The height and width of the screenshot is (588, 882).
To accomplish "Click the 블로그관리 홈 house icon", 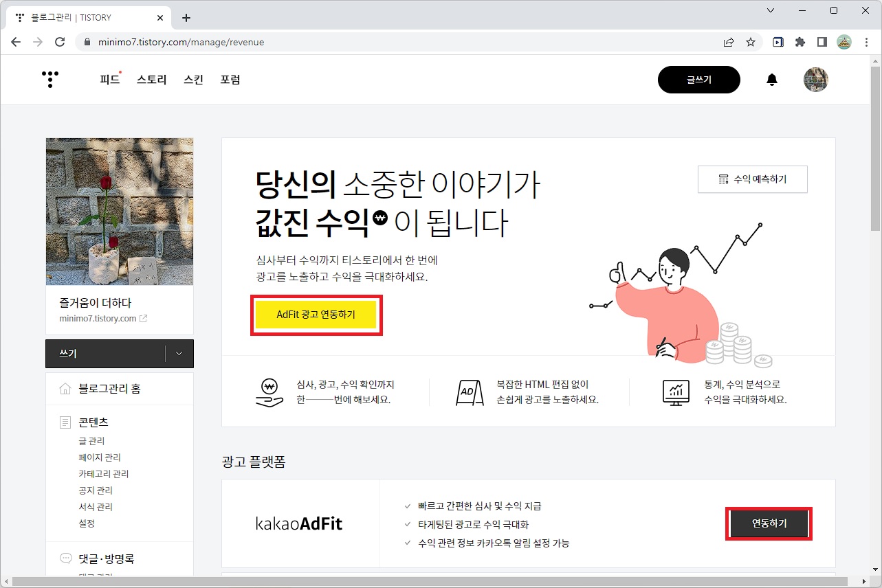I will (65, 389).
